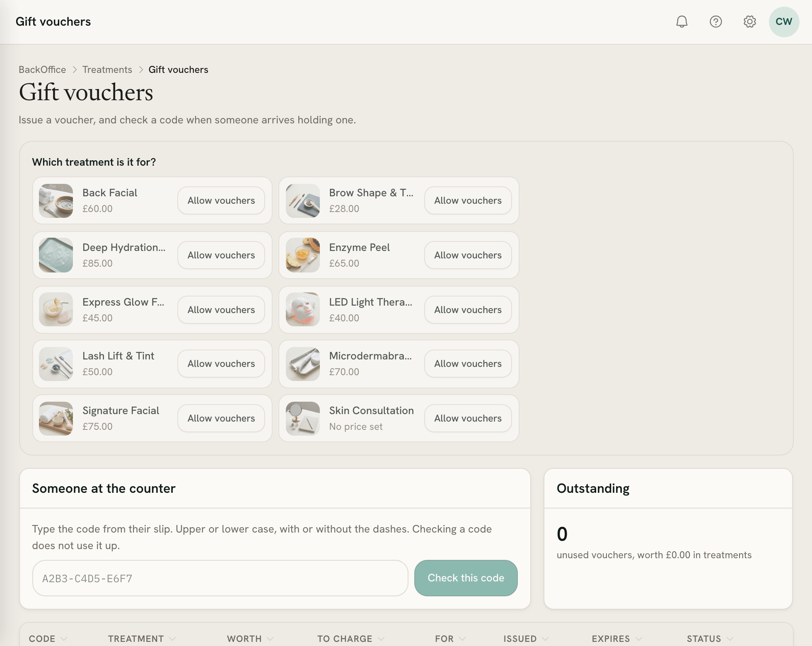Go to BackOffice breadcrumb
This screenshot has width=812, height=646.
coord(42,70)
